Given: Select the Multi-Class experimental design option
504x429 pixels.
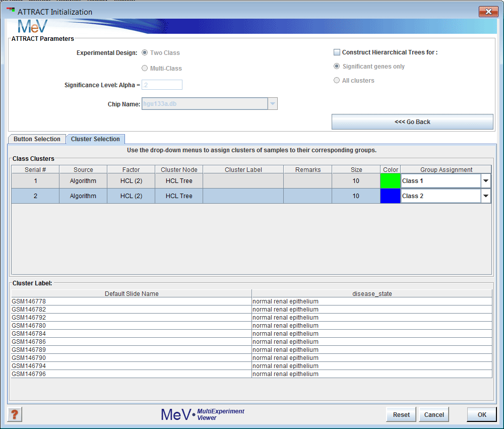Looking at the screenshot, I should [x=145, y=69].
